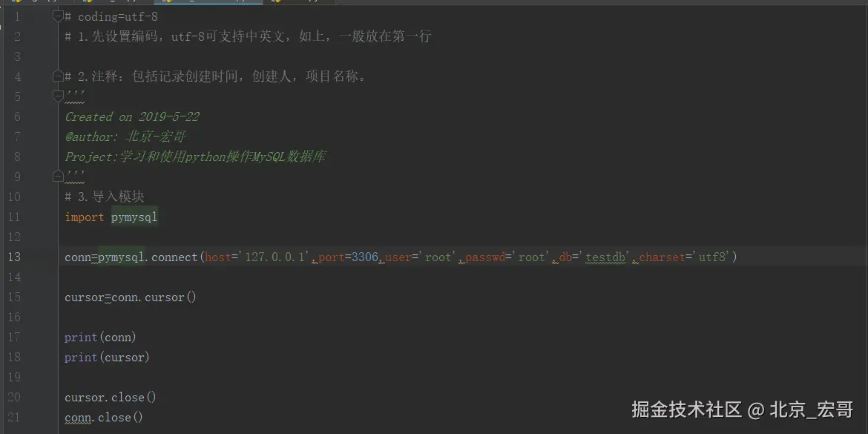Image resolution: width=868 pixels, height=434 pixels.
Task: Click the 'print(cursor)' statement
Action: 107,357
